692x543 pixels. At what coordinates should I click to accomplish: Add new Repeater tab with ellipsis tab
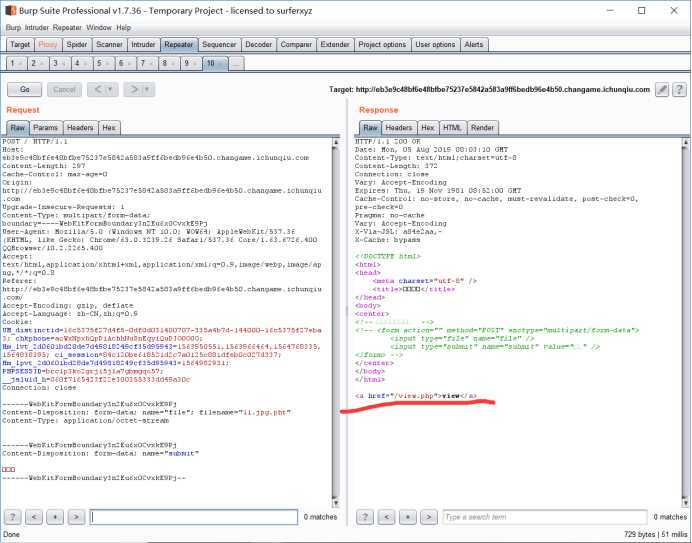[237, 64]
